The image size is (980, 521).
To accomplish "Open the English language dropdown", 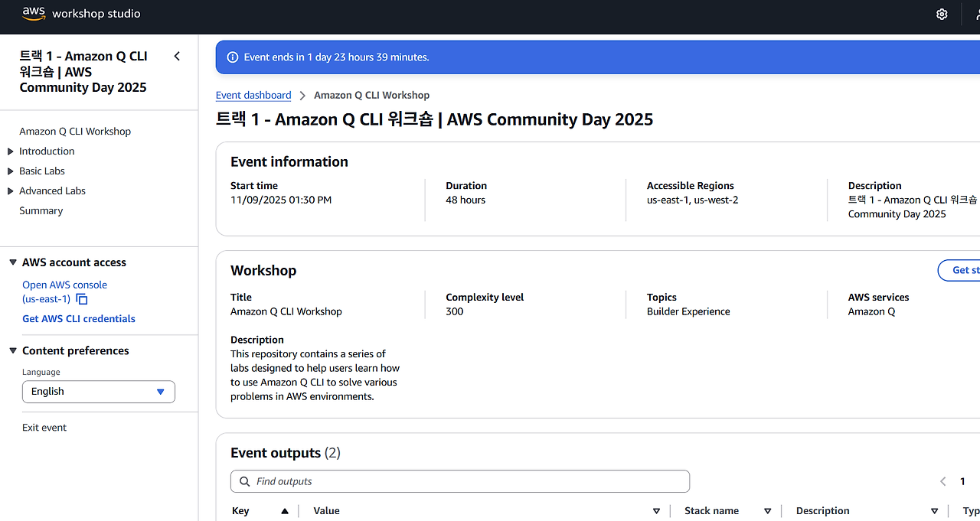I will point(99,392).
